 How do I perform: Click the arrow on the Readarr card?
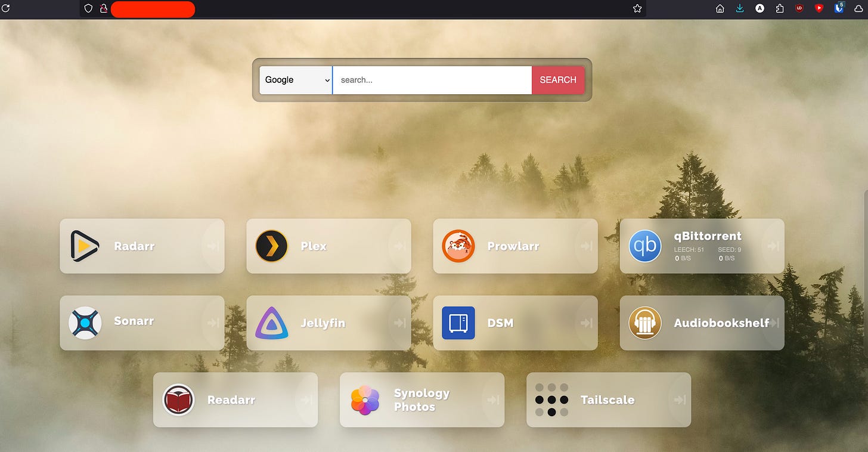306,400
